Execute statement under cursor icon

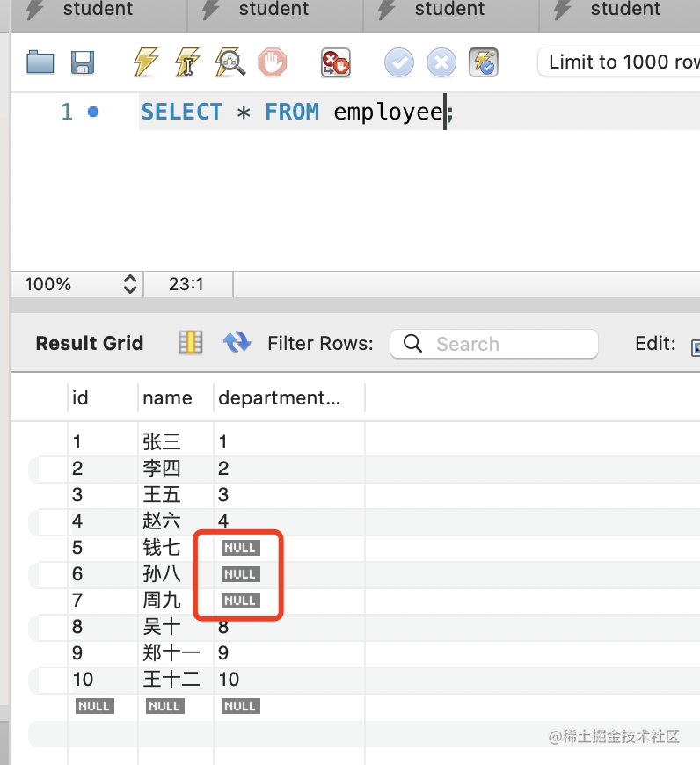pos(187,62)
